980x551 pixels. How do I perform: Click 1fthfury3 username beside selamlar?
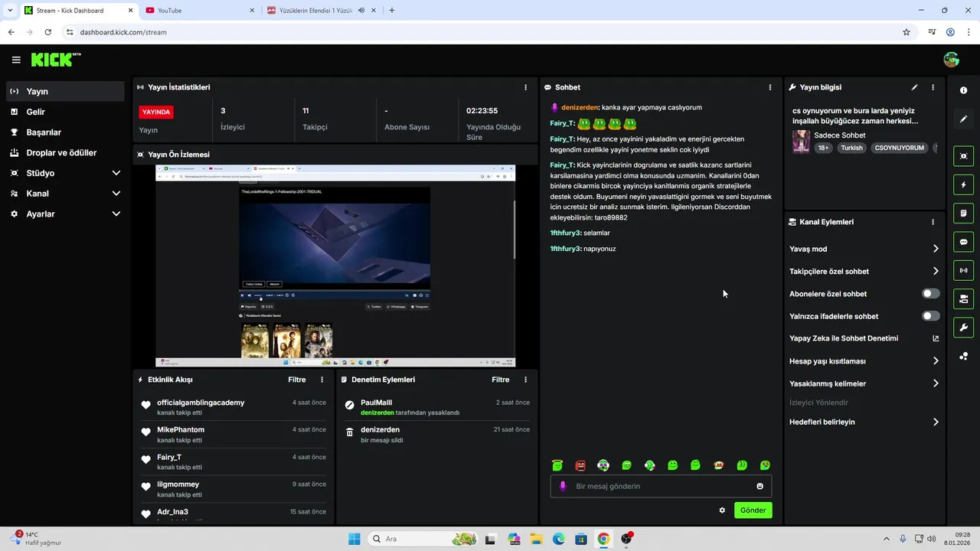pos(566,233)
